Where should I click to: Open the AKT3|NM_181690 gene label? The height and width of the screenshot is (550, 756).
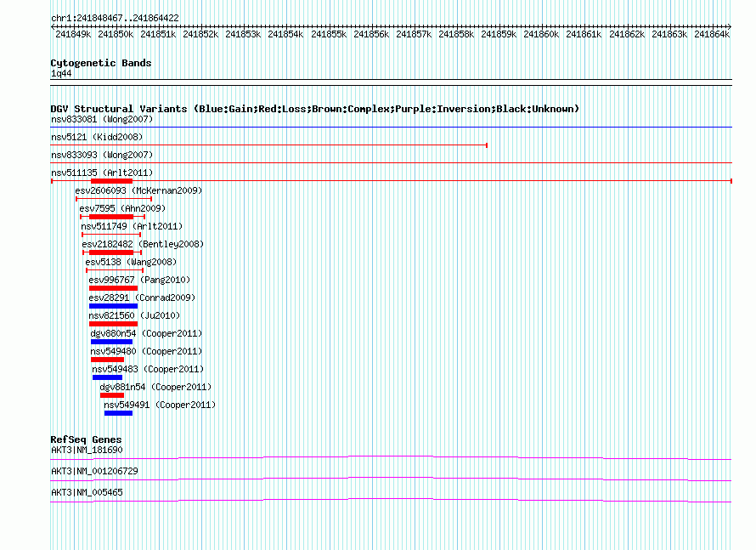pyautogui.click(x=87, y=451)
